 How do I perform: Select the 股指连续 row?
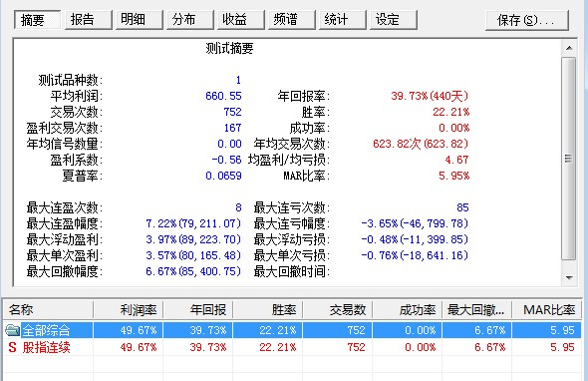click(292, 347)
